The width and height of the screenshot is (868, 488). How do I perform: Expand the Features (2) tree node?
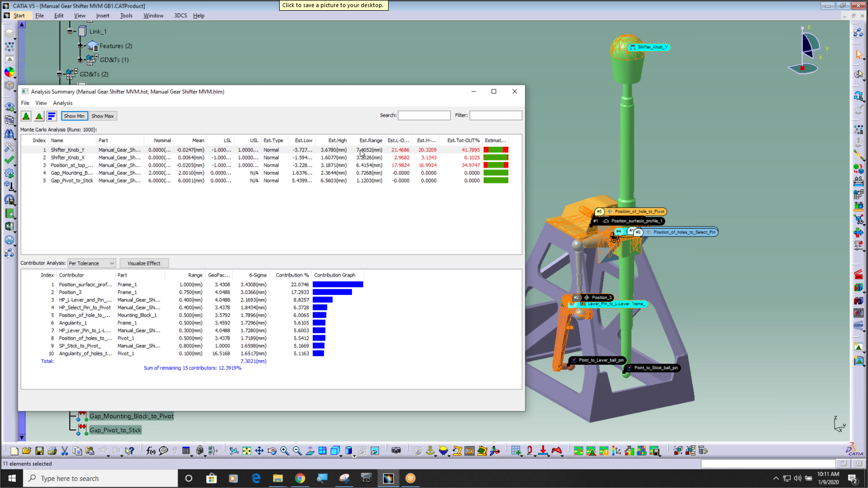(x=79, y=46)
